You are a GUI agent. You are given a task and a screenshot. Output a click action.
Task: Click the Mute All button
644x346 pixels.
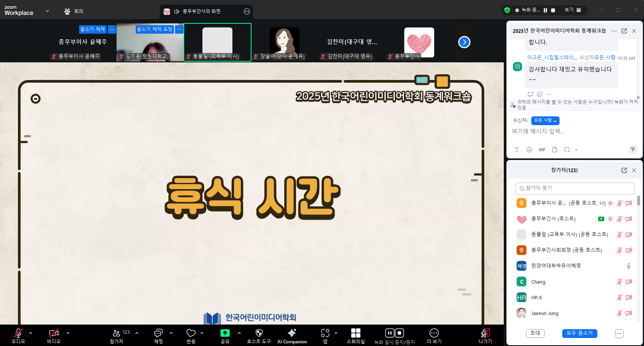[x=579, y=333]
